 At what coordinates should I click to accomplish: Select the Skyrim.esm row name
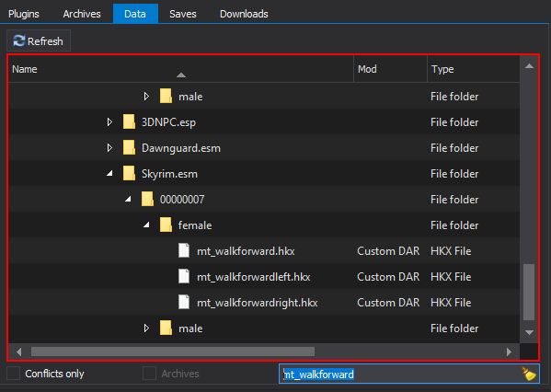point(169,174)
